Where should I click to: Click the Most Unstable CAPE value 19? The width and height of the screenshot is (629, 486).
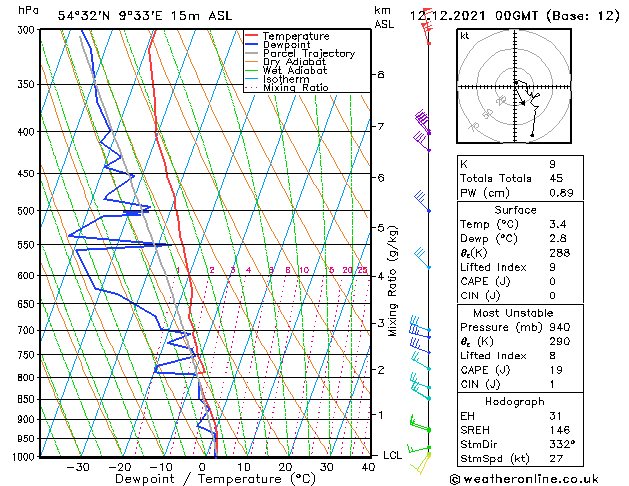click(556, 370)
